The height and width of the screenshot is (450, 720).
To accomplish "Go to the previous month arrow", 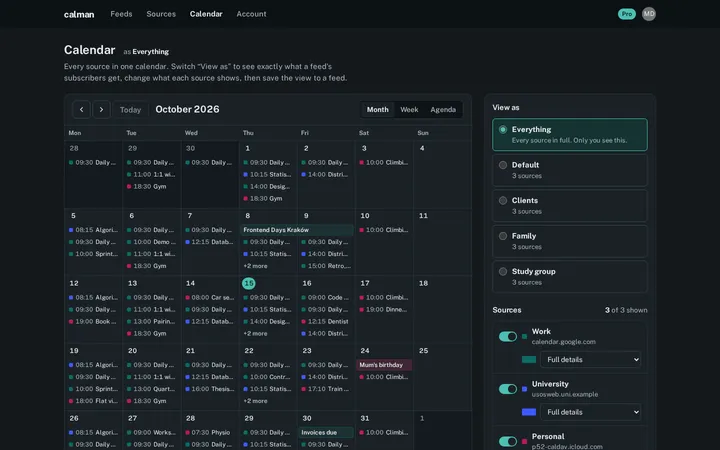I will click(81, 109).
